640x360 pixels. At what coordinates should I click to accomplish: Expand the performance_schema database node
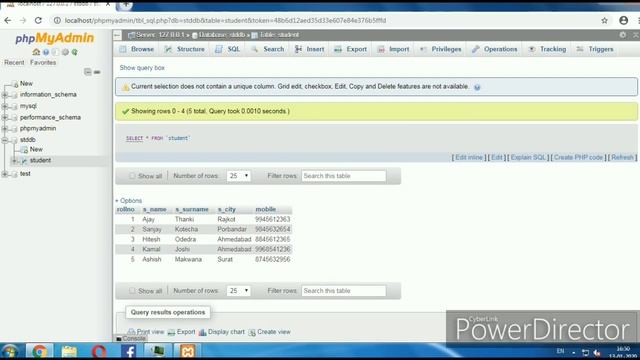pyautogui.click(x=5, y=118)
